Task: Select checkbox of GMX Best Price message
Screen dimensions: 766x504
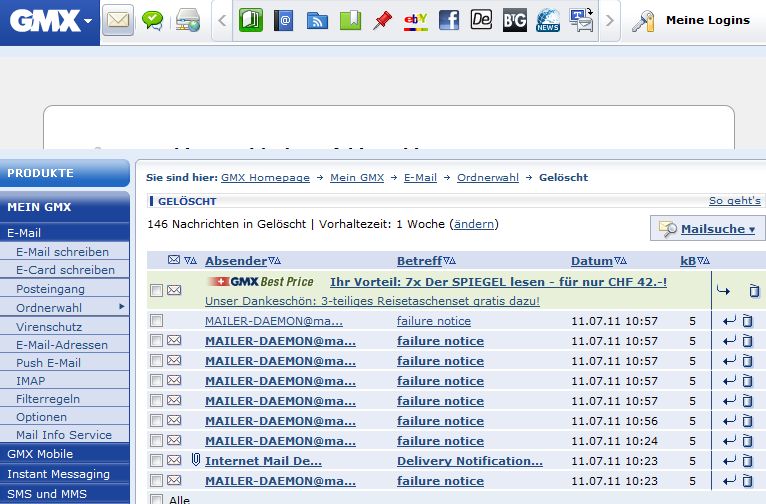Action: (x=156, y=291)
